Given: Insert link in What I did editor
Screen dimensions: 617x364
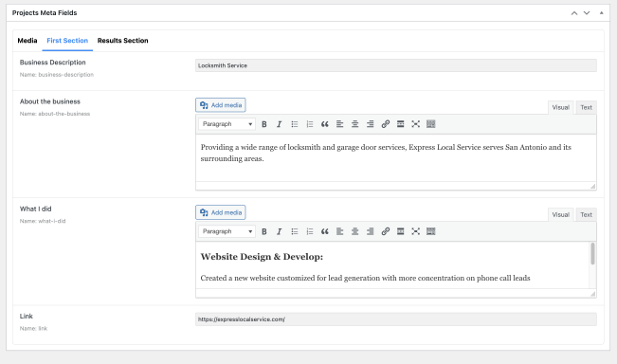Looking at the screenshot, I should pyautogui.click(x=385, y=231).
